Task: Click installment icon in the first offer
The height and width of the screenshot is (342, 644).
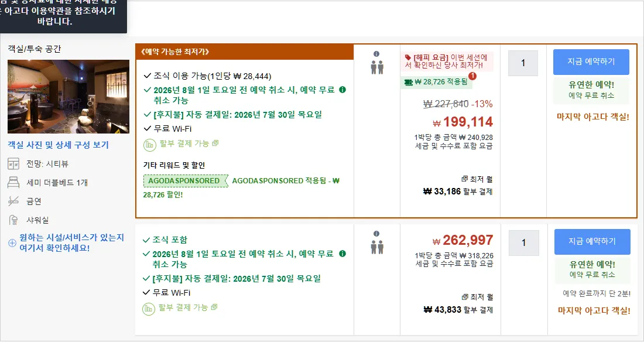Action: pos(149,145)
